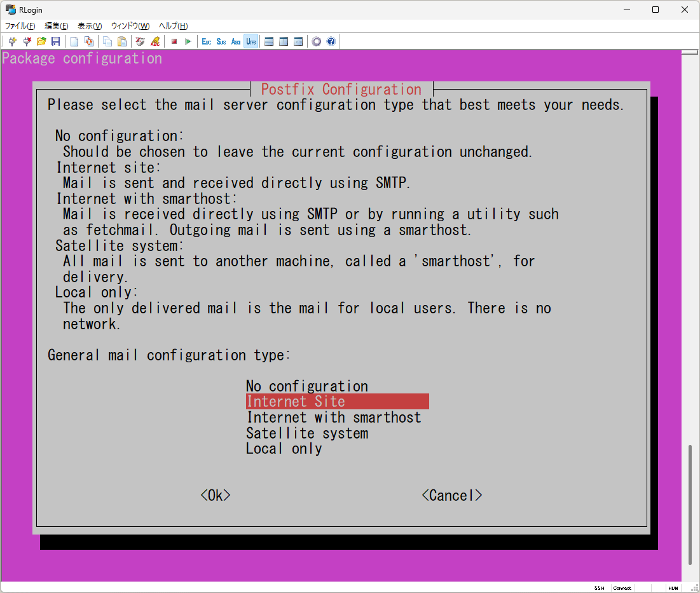Switch encoding to SJIS in toolbar
This screenshot has width=700, height=593.
click(x=221, y=41)
